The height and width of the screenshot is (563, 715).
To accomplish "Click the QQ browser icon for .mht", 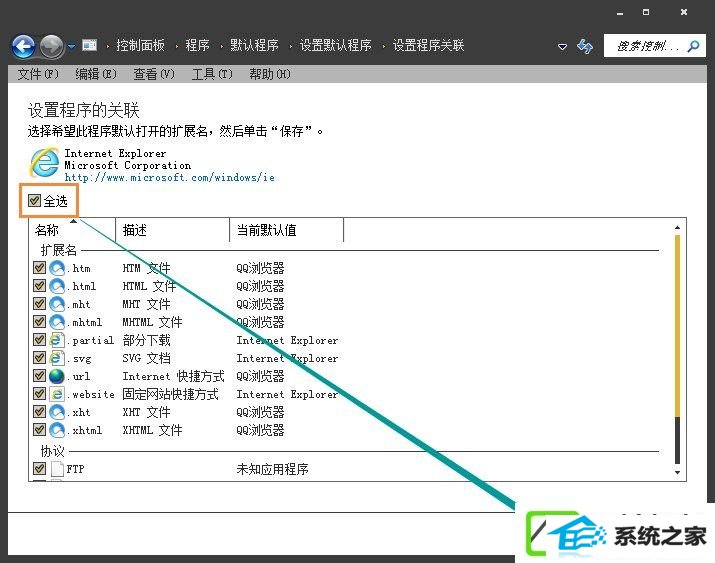I will [x=57, y=304].
